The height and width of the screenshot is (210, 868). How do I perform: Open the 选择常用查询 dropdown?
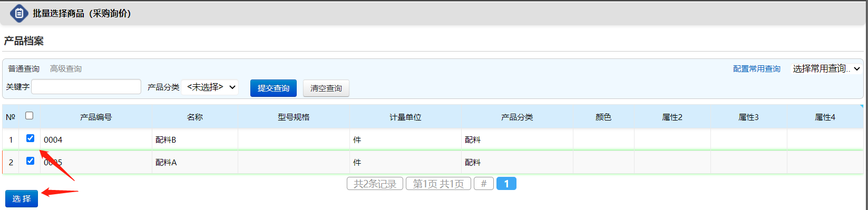826,68
